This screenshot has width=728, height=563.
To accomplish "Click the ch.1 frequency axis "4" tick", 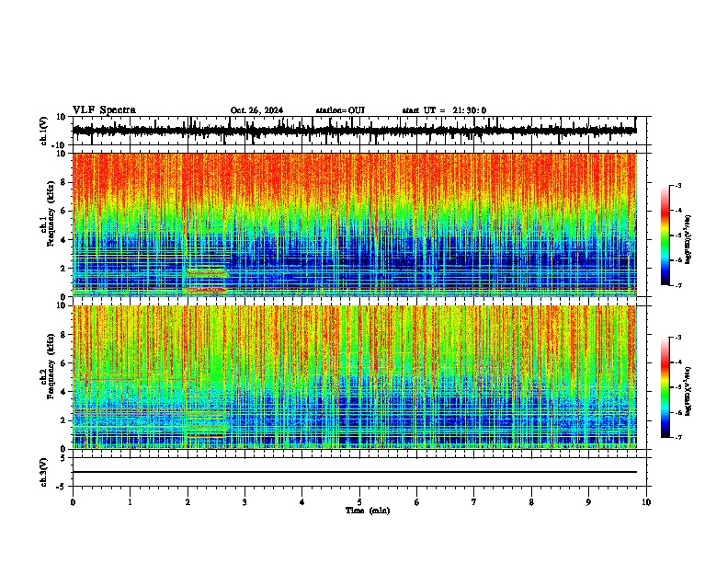I will point(64,240).
